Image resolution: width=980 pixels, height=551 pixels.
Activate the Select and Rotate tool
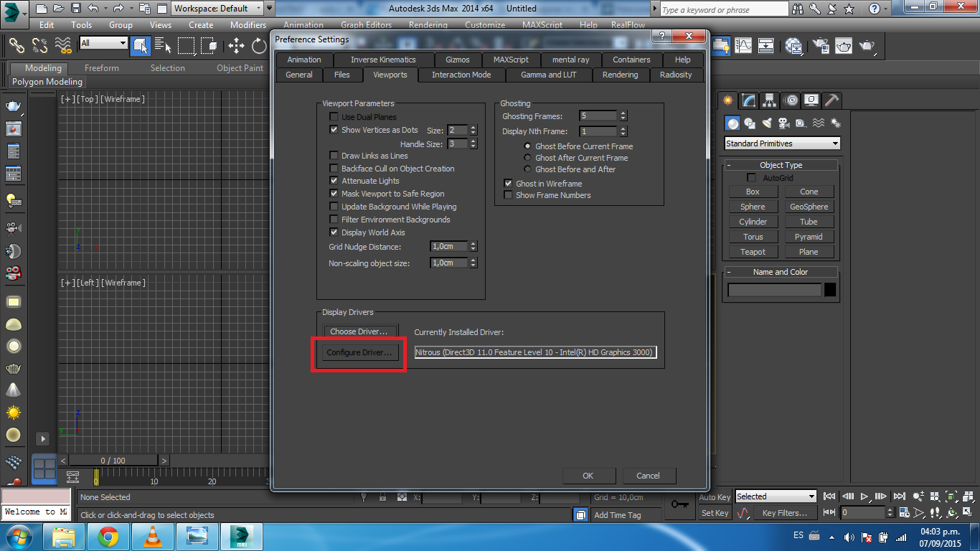point(259,45)
